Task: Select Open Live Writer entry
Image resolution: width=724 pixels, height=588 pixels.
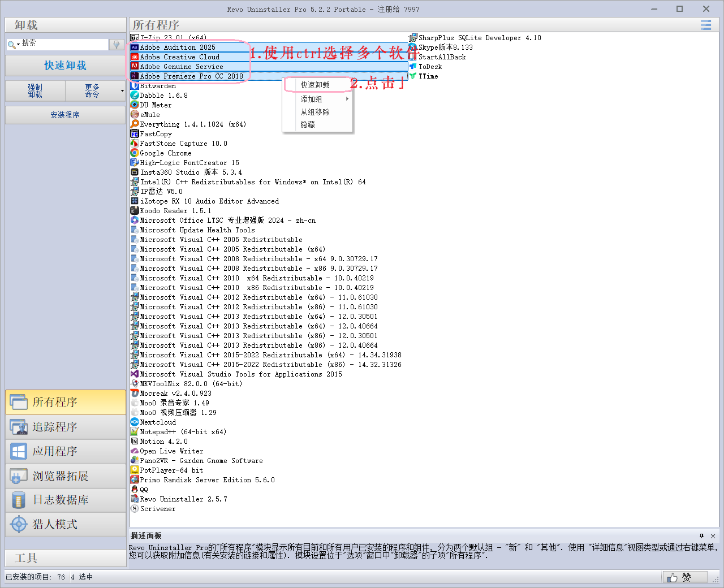Action: (167, 451)
